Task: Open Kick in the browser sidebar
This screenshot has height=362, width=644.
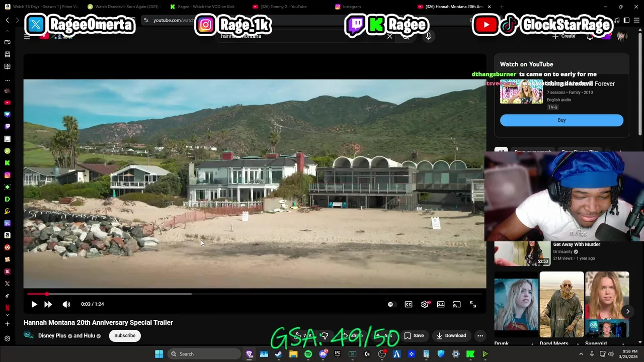Action: click(7, 163)
